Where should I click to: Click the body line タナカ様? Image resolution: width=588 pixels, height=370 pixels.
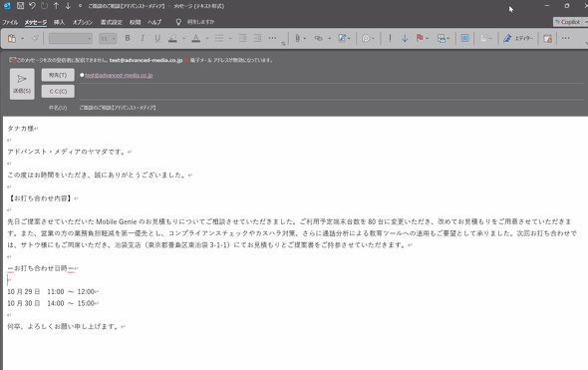(20, 129)
